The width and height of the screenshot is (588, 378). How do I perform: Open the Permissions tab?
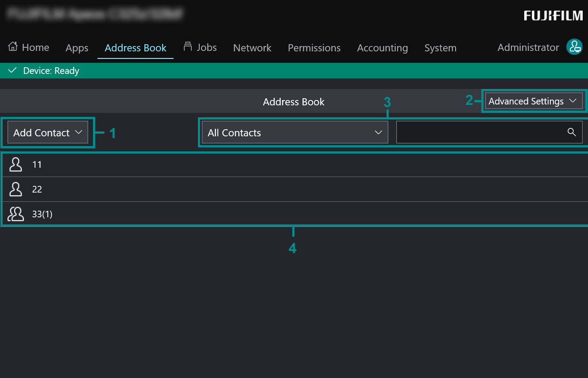pos(314,48)
